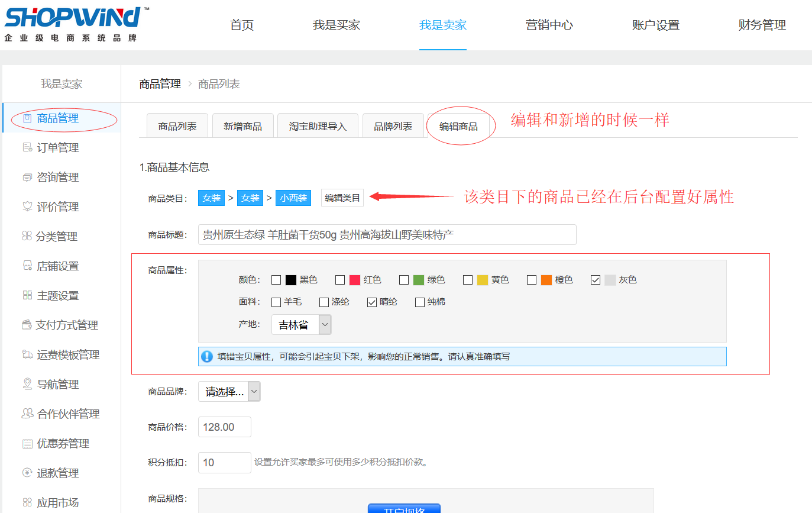Screen dimensions: 812x513
Task: Click the second 女装 category tag
Action: point(250,198)
